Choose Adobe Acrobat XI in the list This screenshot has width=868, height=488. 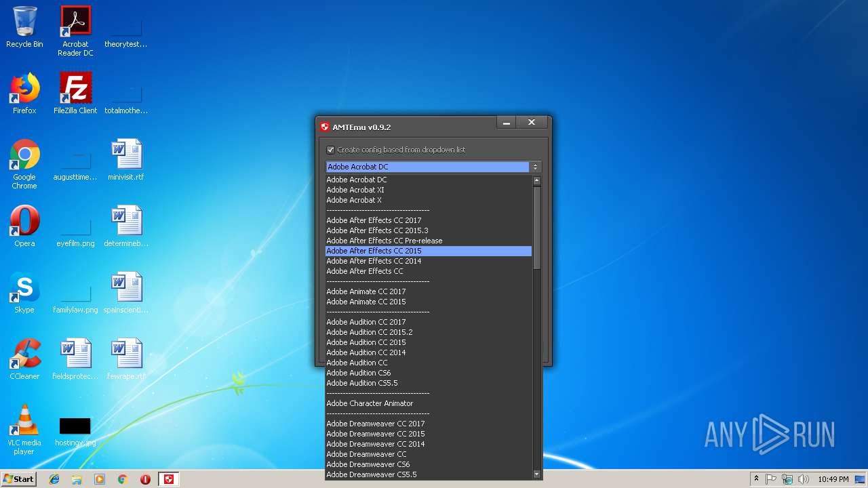[x=429, y=190]
